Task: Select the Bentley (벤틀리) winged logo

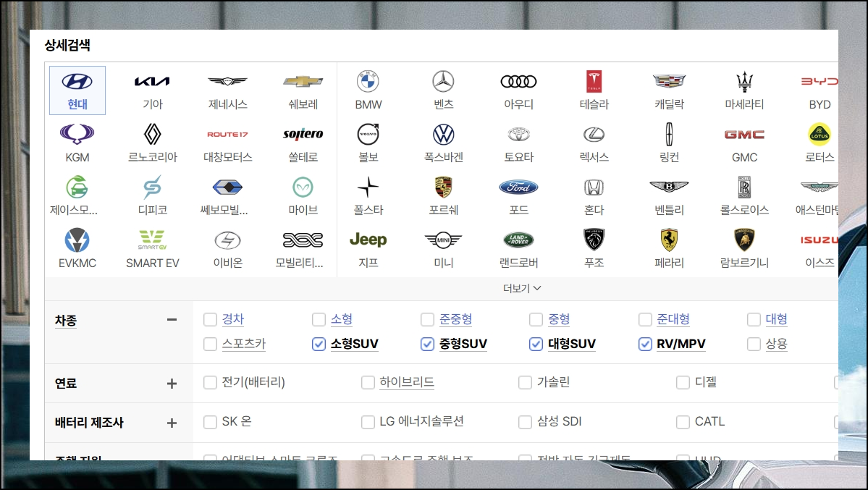Action: [669, 187]
